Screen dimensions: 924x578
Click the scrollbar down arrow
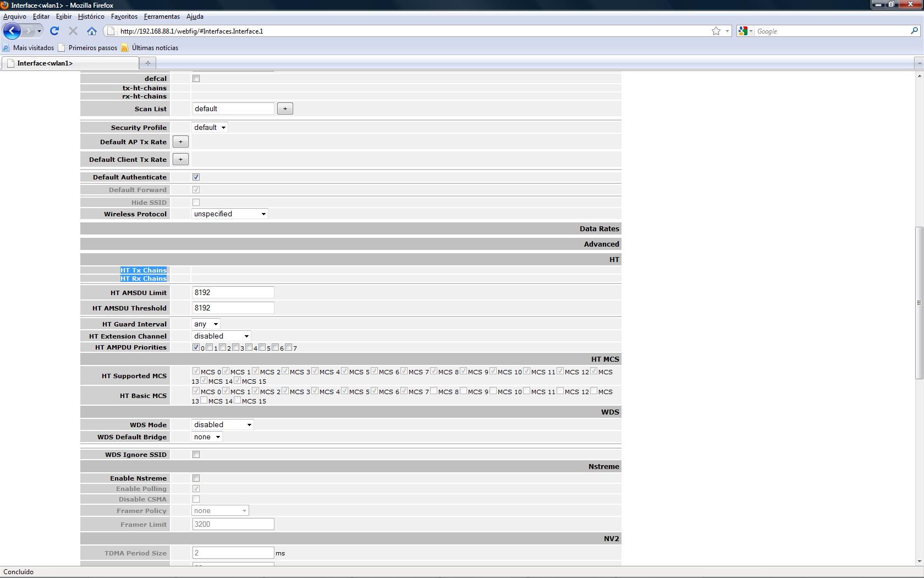tap(919, 561)
